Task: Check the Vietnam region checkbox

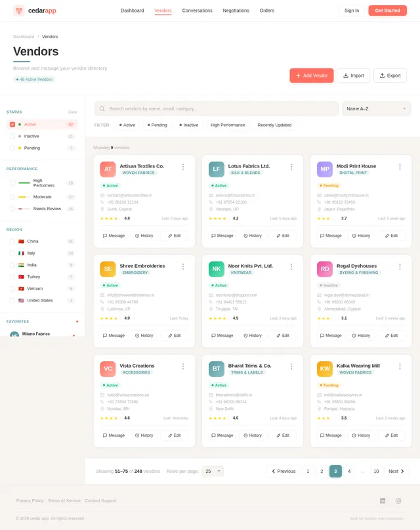Action: [12, 289]
